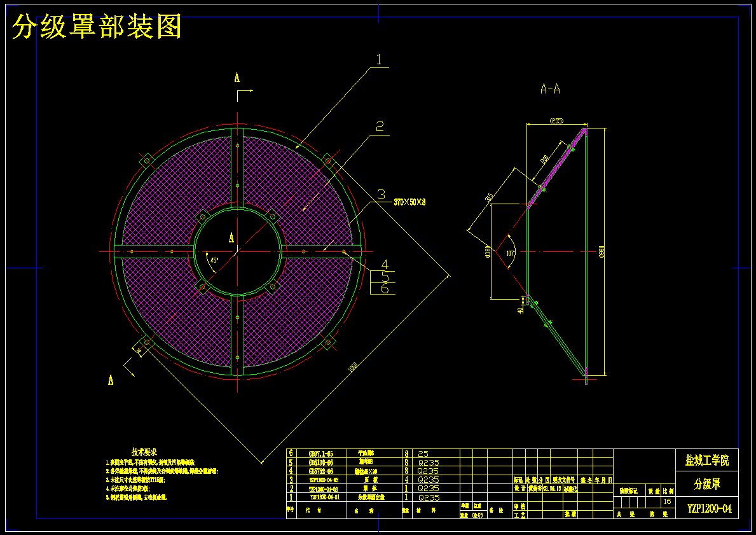Click the "GB97.1-85" code cell
The width and height of the screenshot is (756, 535).
320,454
